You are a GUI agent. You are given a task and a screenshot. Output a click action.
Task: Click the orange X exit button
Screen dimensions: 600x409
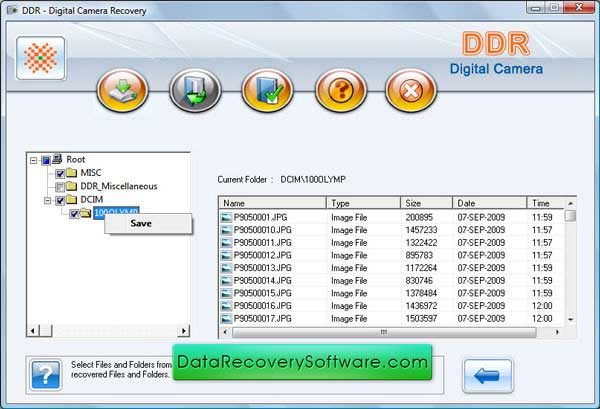[411, 90]
